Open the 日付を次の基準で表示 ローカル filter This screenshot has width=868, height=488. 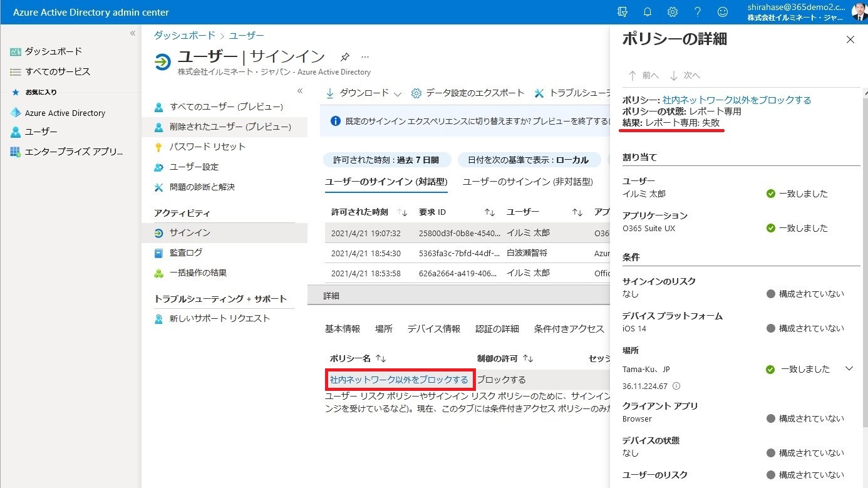tap(528, 160)
